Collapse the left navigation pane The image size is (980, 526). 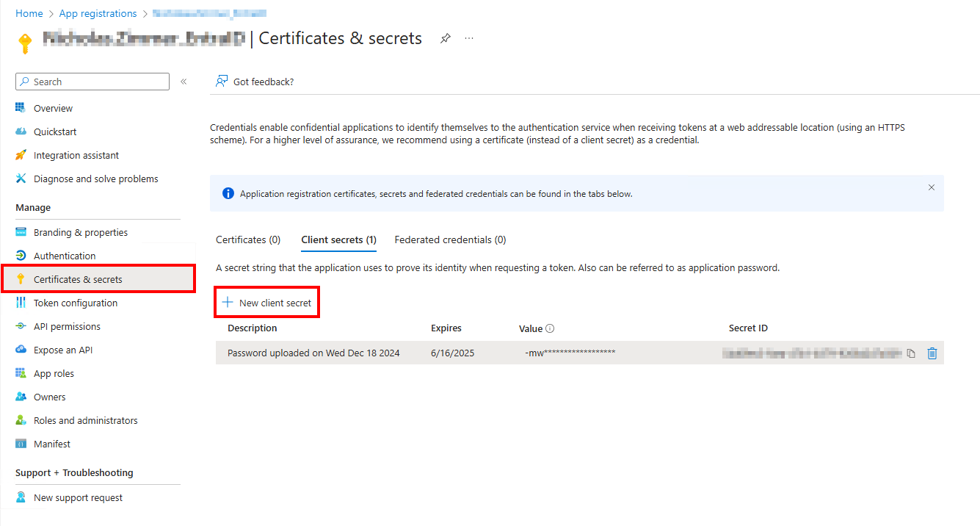[x=183, y=82]
